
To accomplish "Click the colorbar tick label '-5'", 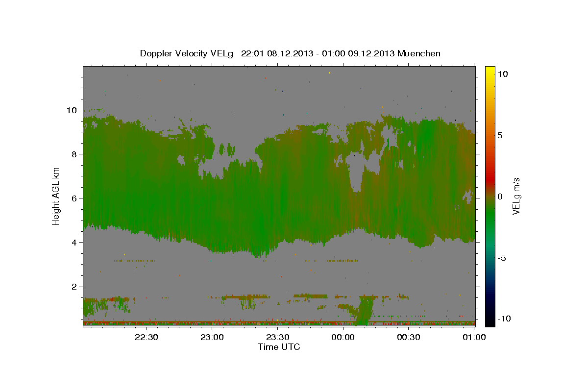I will (x=501, y=258).
